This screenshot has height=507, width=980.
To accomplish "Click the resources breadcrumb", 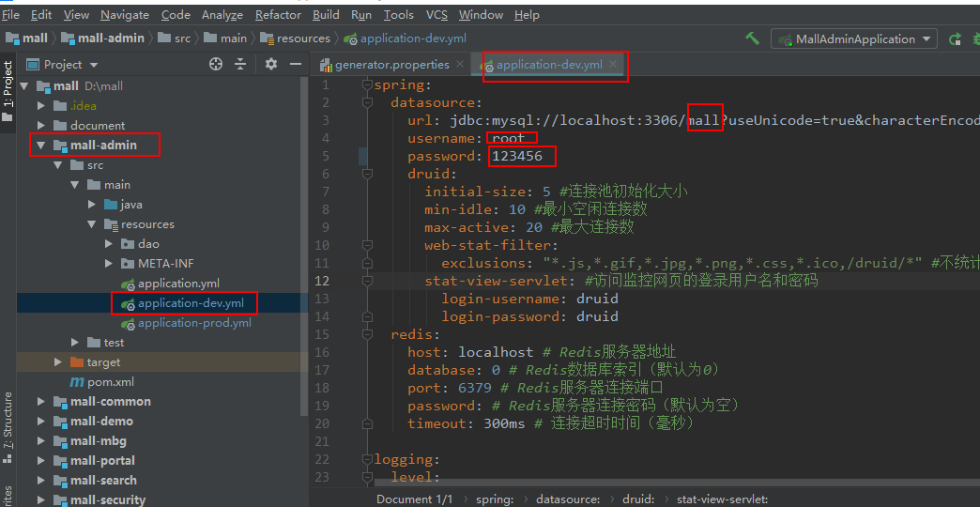I will [x=295, y=38].
